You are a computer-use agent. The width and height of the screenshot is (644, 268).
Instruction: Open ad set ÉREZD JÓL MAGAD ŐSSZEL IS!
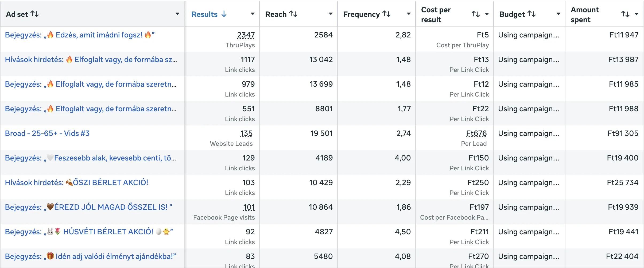89,207
